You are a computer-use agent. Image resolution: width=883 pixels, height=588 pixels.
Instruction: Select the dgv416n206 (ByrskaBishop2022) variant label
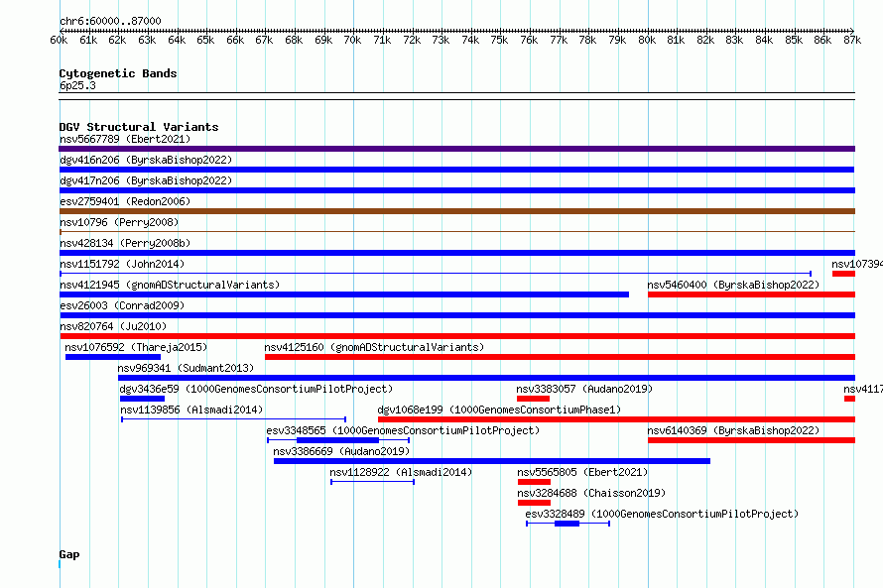146,160
